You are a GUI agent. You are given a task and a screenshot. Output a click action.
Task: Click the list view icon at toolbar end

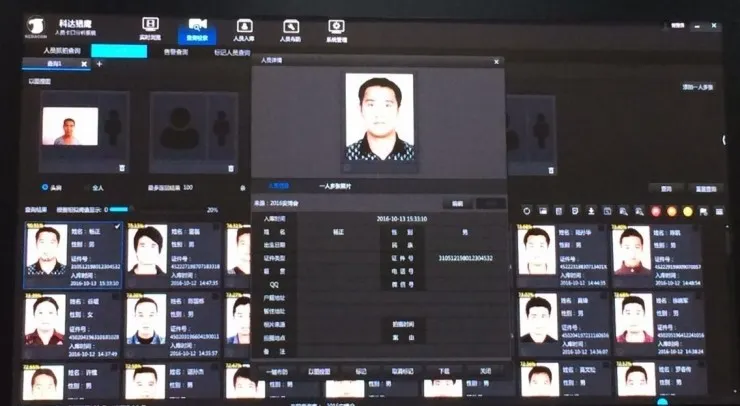click(x=719, y=212)
